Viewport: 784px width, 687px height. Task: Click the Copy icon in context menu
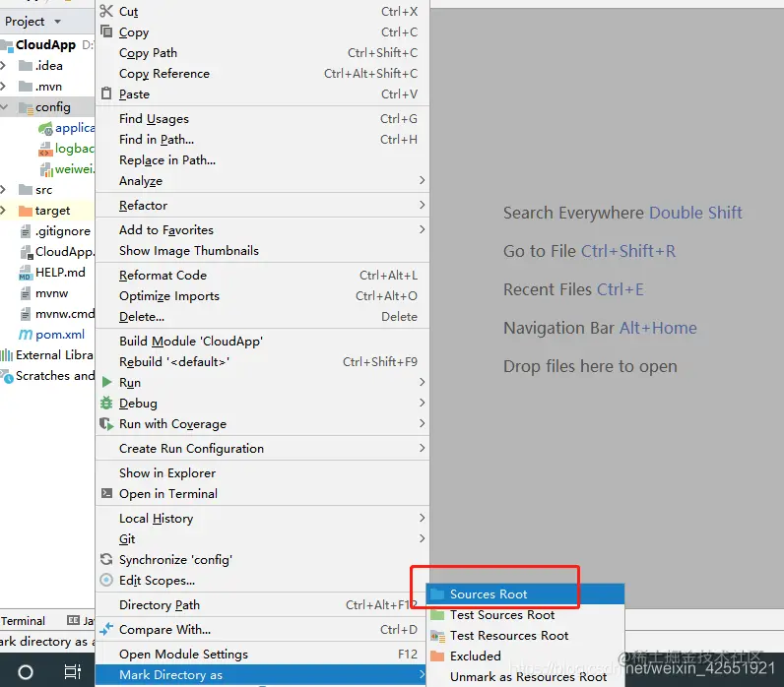pyautogui.click(x=106, y=31)
